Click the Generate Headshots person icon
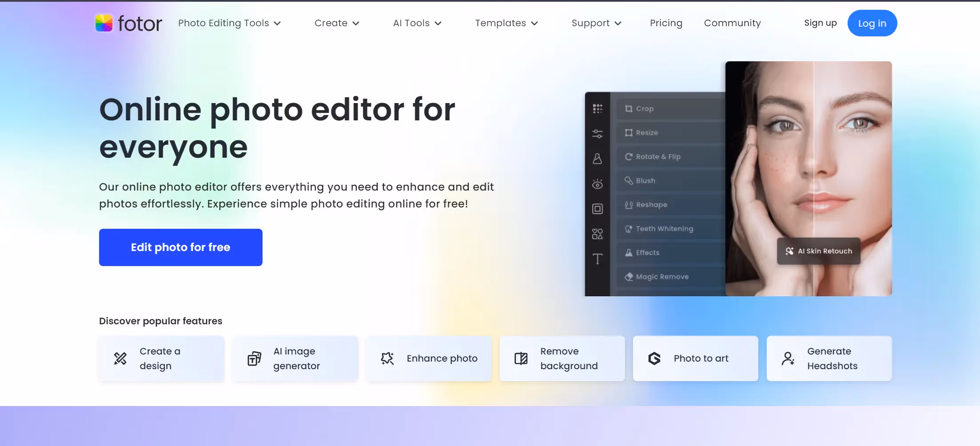 coord(788,358)
